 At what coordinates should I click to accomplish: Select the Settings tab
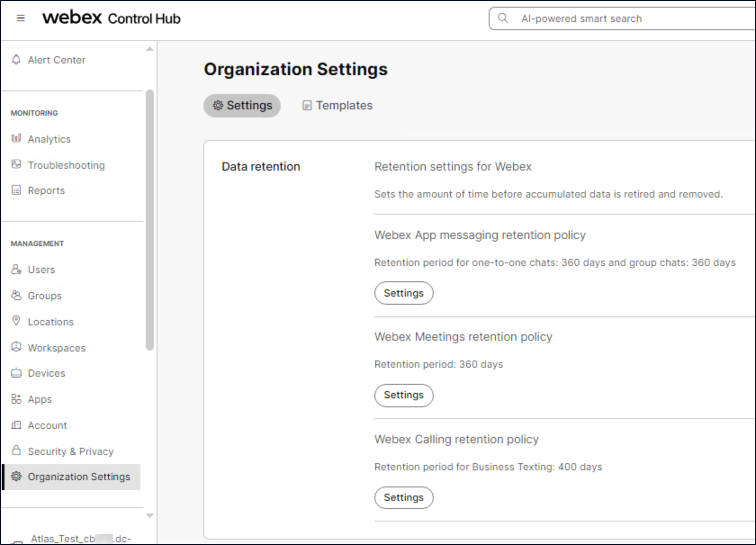pos(242,105)
